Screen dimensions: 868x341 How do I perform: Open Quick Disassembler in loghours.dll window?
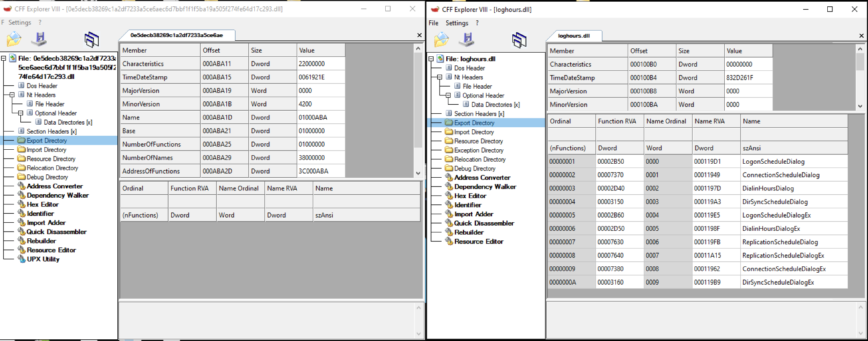484,223
